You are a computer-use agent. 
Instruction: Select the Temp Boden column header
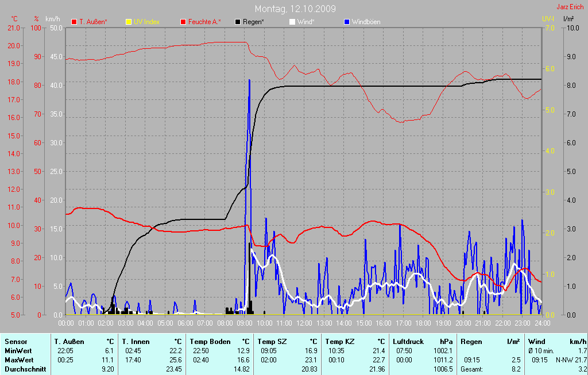coord(210,342)
